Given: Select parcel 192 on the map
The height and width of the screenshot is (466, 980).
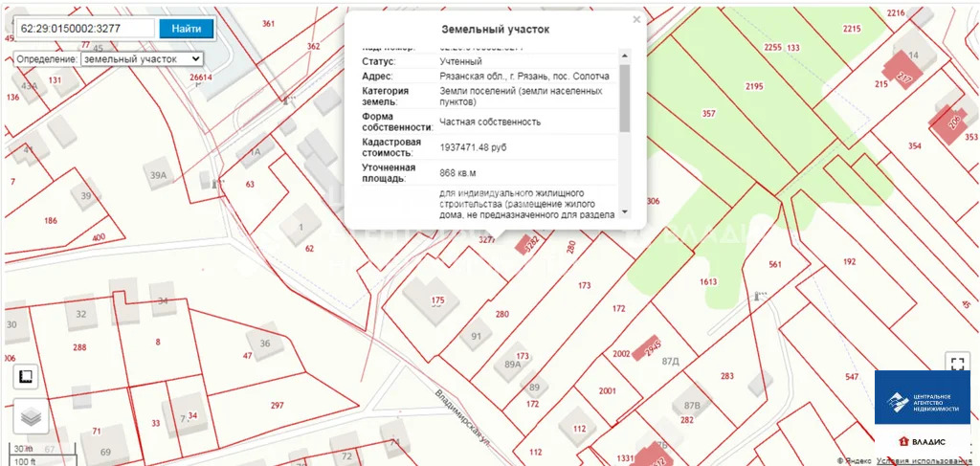Looking at the screenshot, I should [850, 262].
